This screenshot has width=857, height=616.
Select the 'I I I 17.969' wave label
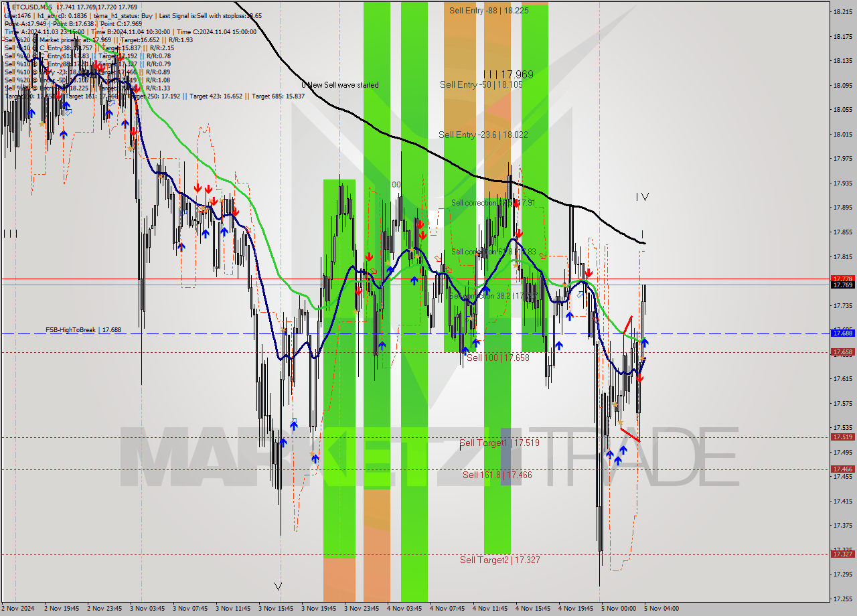click(x=508, y=74)
